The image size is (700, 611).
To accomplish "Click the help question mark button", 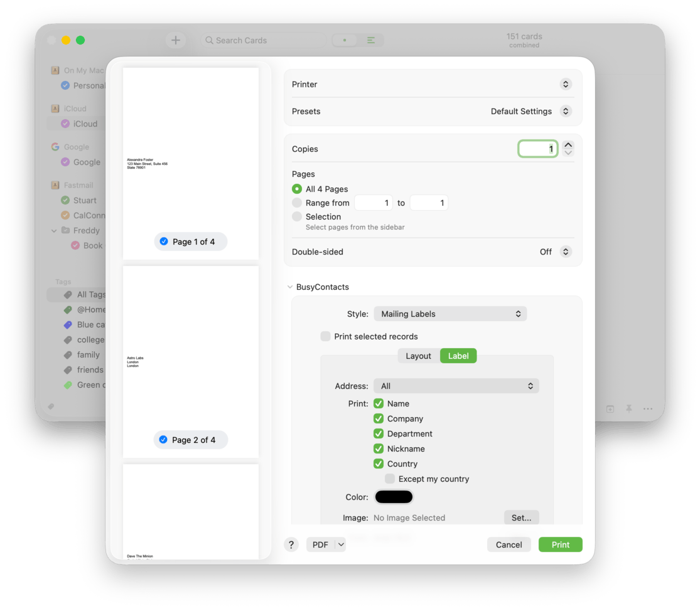I will coord(291,545).
